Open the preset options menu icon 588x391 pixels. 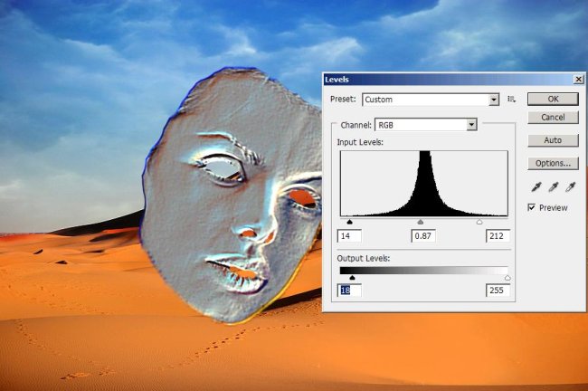click(512, 100)
